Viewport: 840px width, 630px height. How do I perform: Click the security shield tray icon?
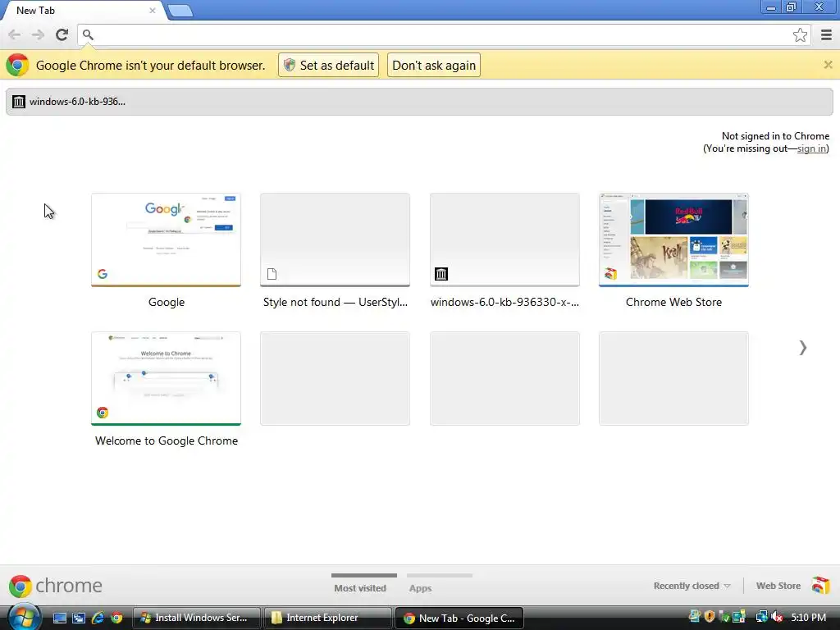(x=710, y=617)
